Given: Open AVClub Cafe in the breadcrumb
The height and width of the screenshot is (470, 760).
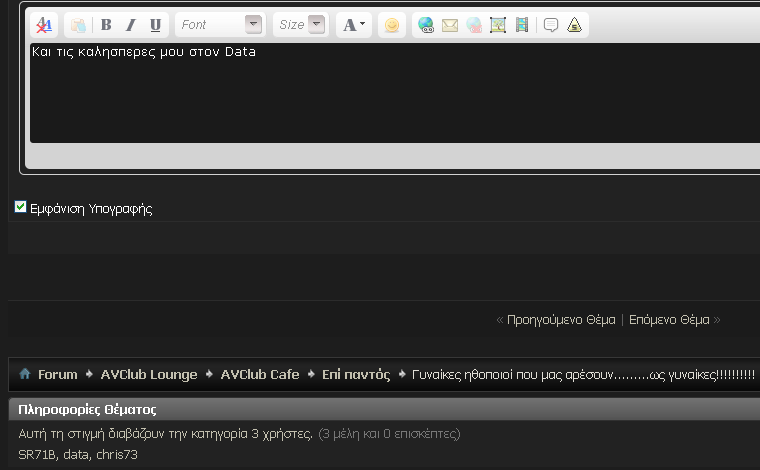Looking at the screenshot, I should coord(260,374).
